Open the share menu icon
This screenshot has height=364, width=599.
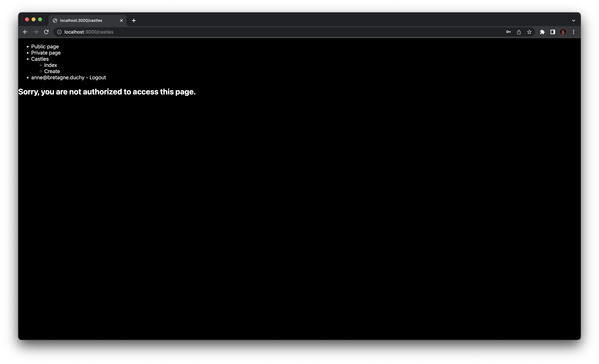pos(519,32)
